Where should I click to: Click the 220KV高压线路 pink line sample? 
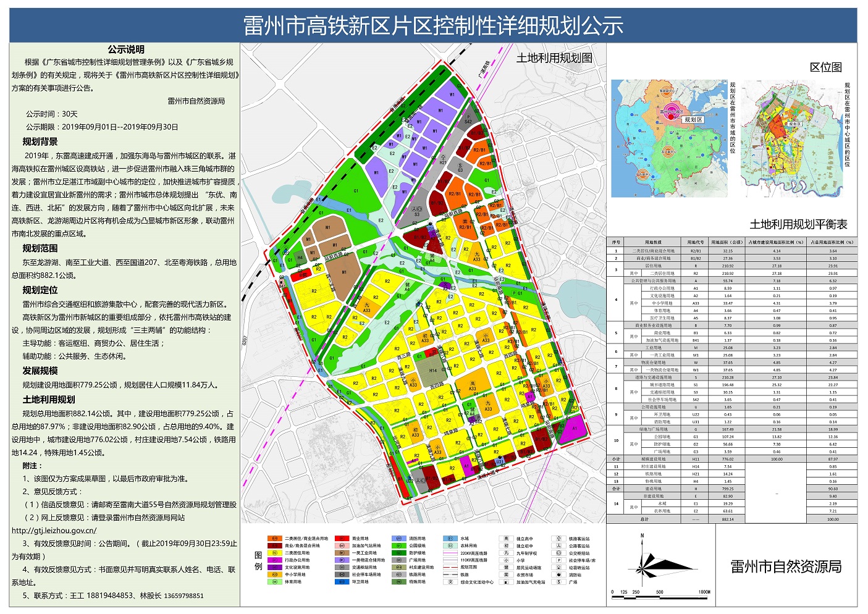(451, 553)
